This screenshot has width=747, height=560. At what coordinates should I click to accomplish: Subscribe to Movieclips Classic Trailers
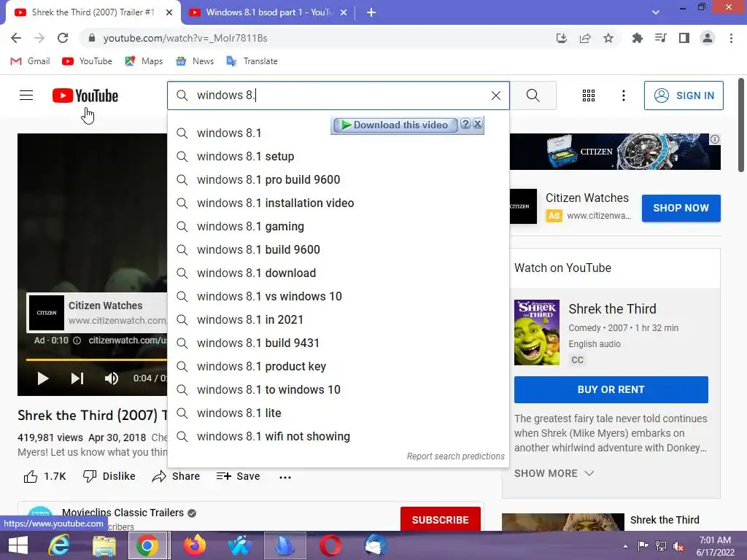(x=440, y=519)
